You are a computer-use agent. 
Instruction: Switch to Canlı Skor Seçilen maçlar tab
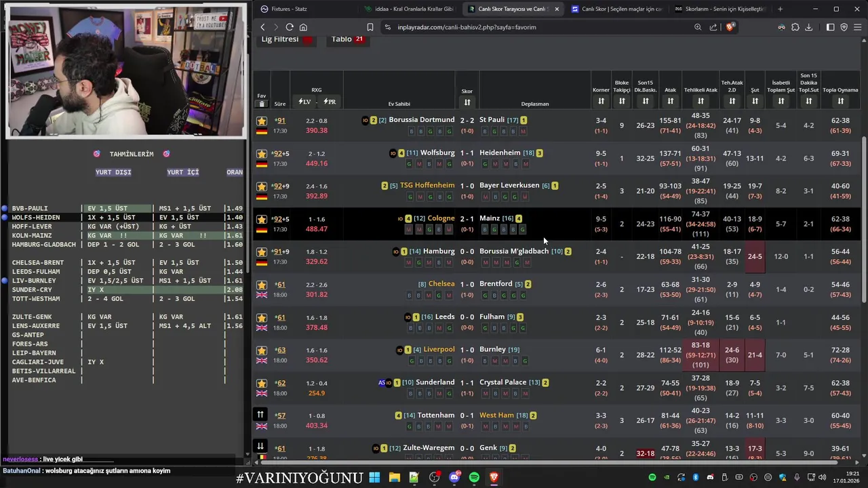pyautogui.click(x=616, y=9)
